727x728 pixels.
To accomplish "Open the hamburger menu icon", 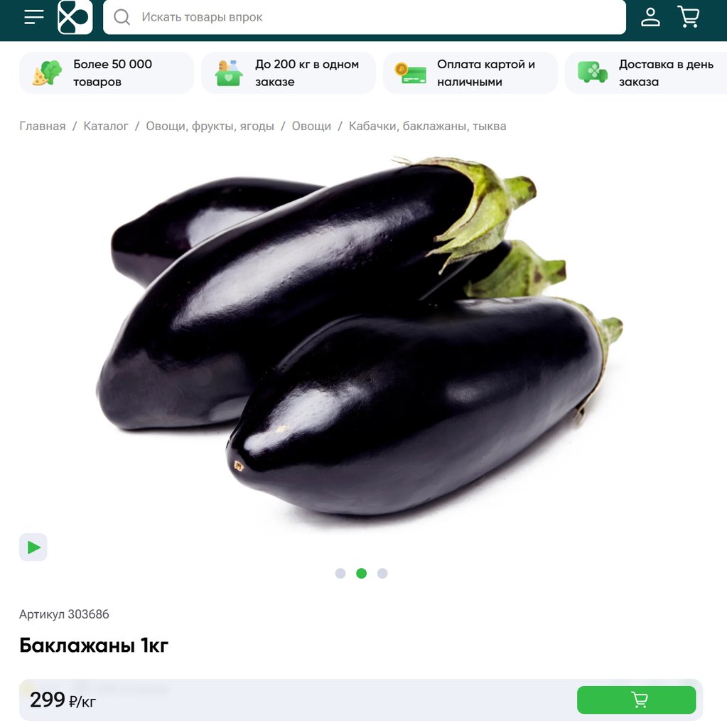I will coord(34,17).
